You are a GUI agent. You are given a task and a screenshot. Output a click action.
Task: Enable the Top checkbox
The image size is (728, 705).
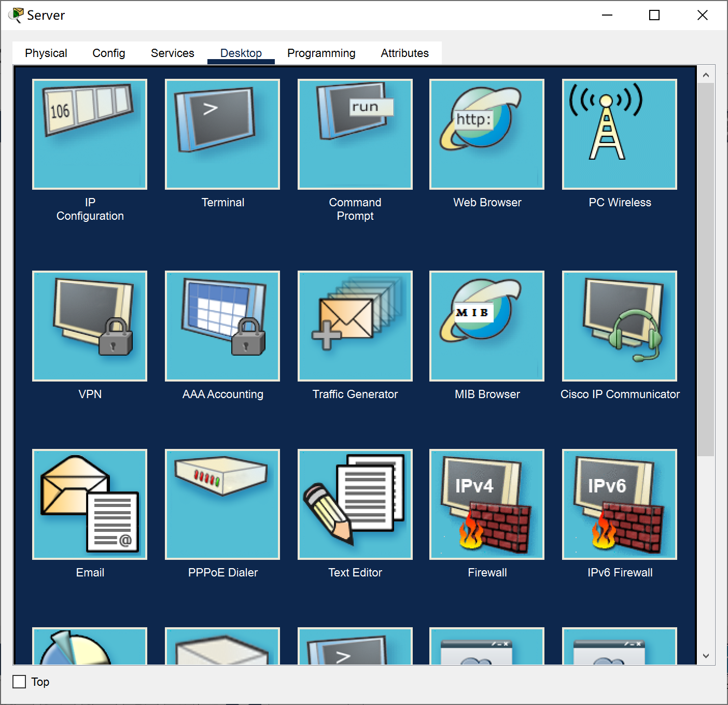click(x=19, y=682)
